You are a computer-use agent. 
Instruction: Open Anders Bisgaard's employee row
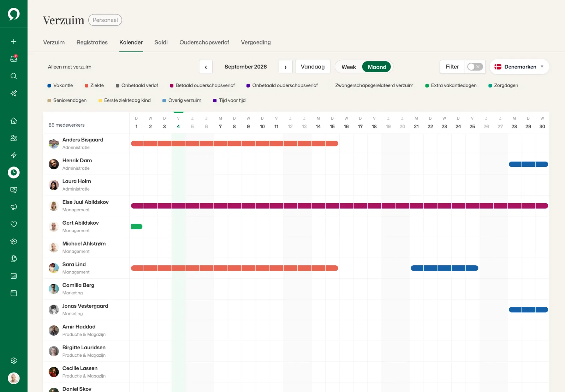(296, 144)
